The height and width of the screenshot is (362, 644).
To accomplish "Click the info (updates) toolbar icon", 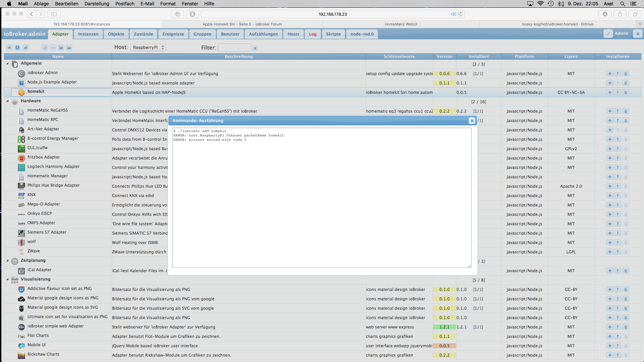I will (17, 48).
